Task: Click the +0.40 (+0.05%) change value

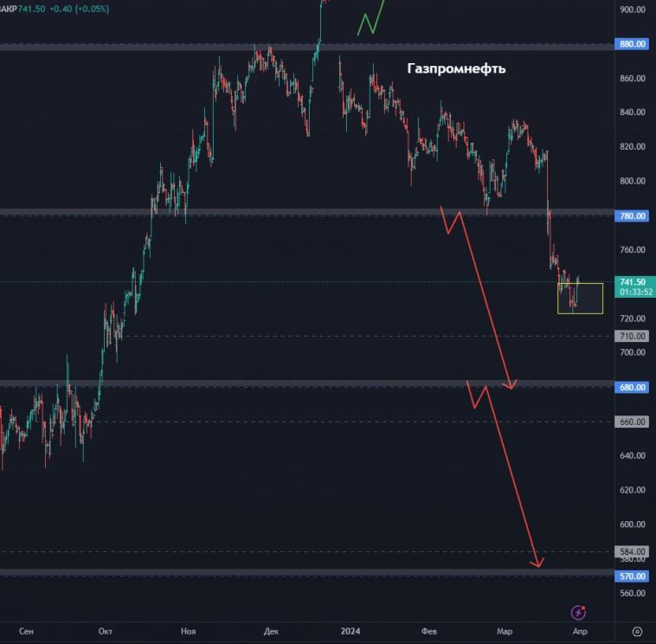Action: (79, 9)
